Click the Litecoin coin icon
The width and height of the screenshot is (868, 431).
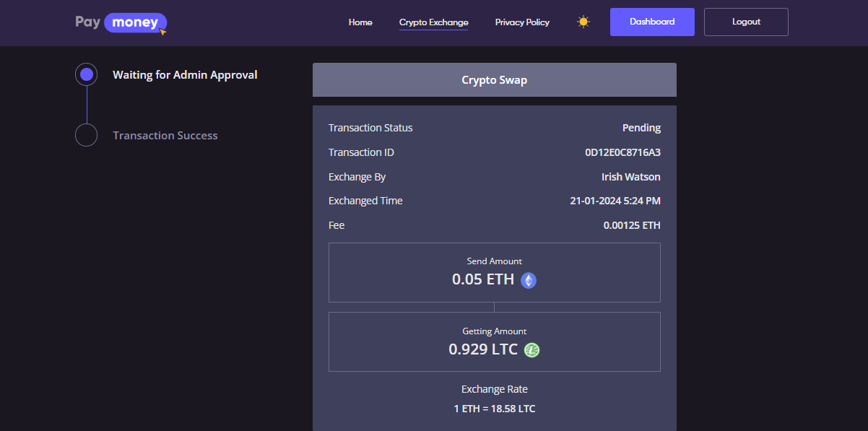532,350
